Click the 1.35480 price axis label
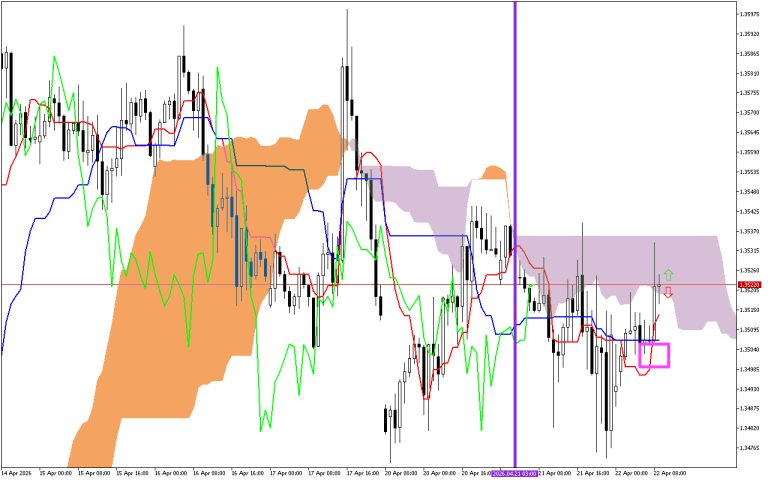Screen dimensions: 768x480 point(749,192)
